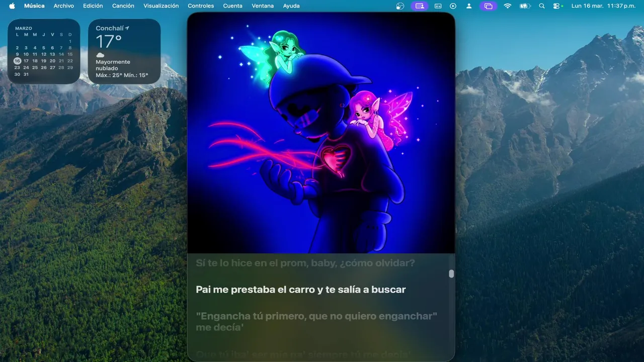The image size is (644, 362).
Task: Click lyric 'Pai me prestaba el carro'
Action: [300, 290]
